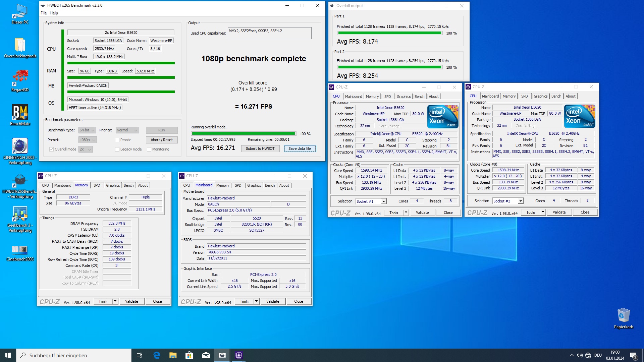Switch to SPD tab in Memory CPU-Z window
The image size is (644, 362).
click(x=97, y=185)
